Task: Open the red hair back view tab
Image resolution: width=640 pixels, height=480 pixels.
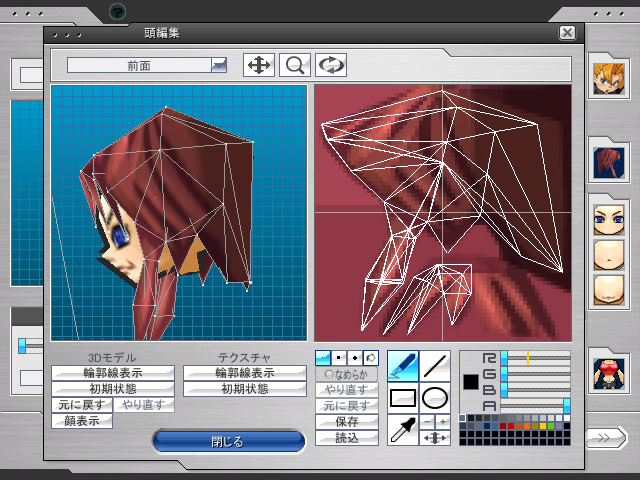Action: [x=607, y=160]
